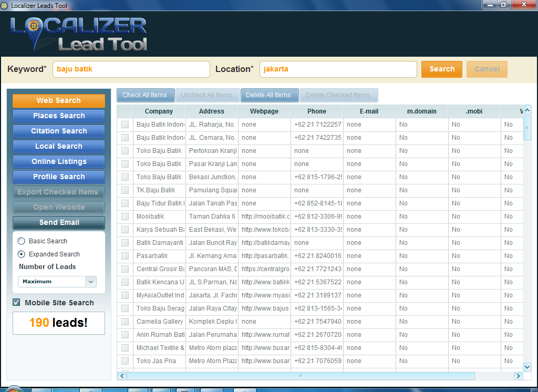Image resolution: width=538 pixels, height=392 pixels.
Task: Click the Michael Textile & company cell
Action: 159,348
